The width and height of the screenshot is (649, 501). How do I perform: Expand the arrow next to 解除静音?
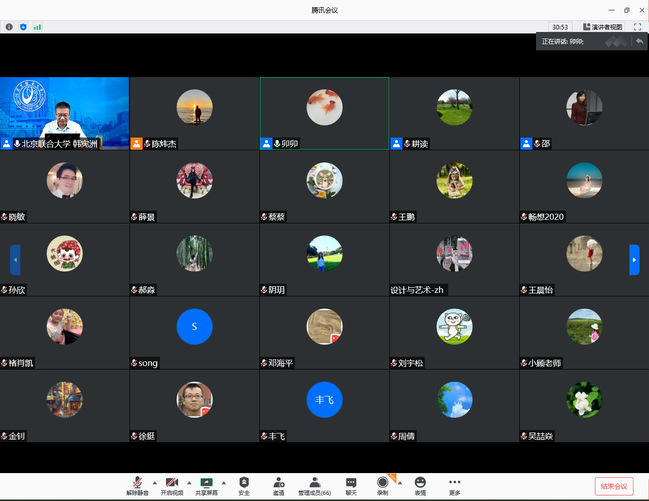(x=153, y=481)
